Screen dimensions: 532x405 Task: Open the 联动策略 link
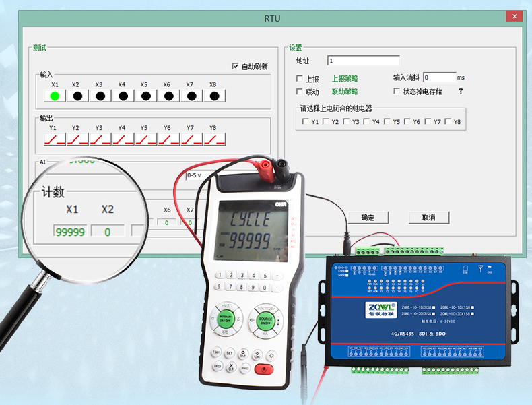[x=344, y=92]
